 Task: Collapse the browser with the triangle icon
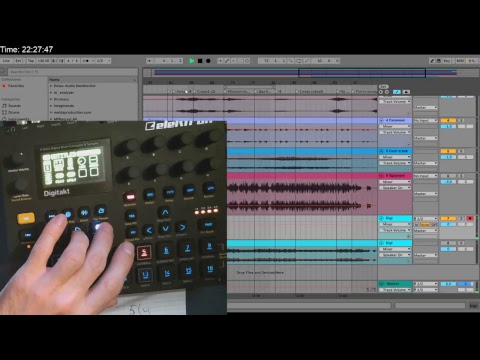[x=2, y=71]
